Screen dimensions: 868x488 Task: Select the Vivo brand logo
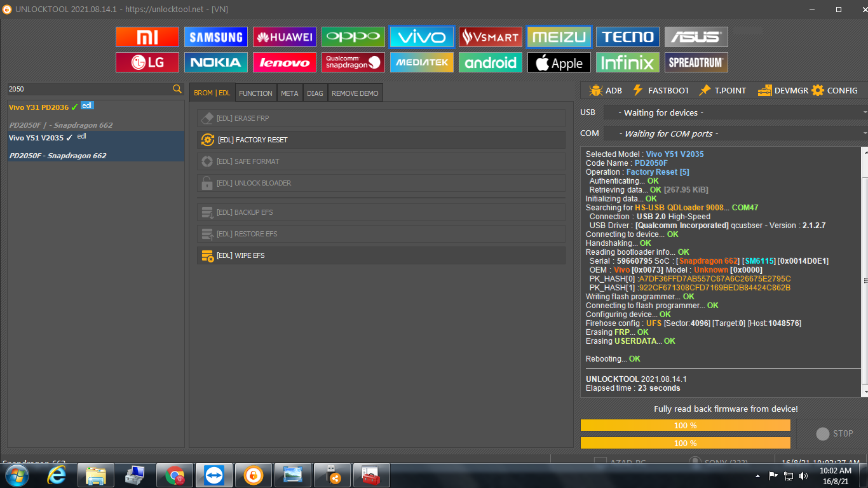(x=422, y=37)
